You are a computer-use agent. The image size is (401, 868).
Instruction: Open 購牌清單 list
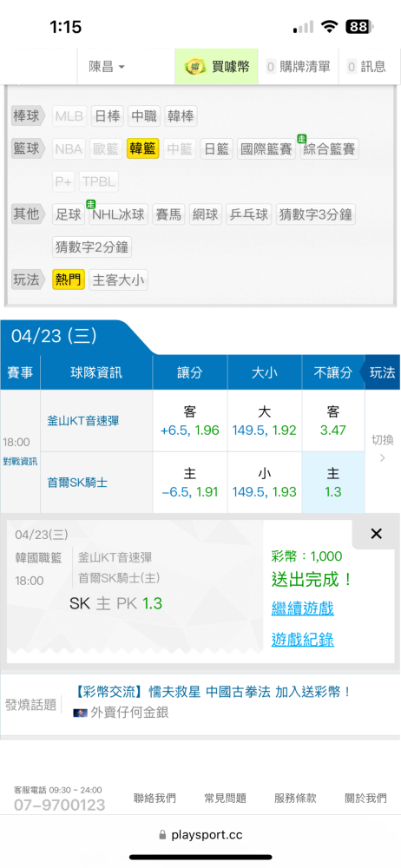pyautogui.click(x=299, y=67)
